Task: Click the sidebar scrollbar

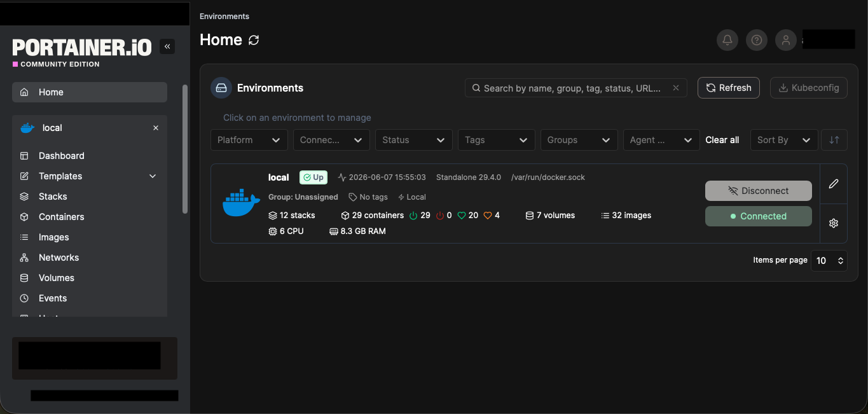Action: (185, 149)
